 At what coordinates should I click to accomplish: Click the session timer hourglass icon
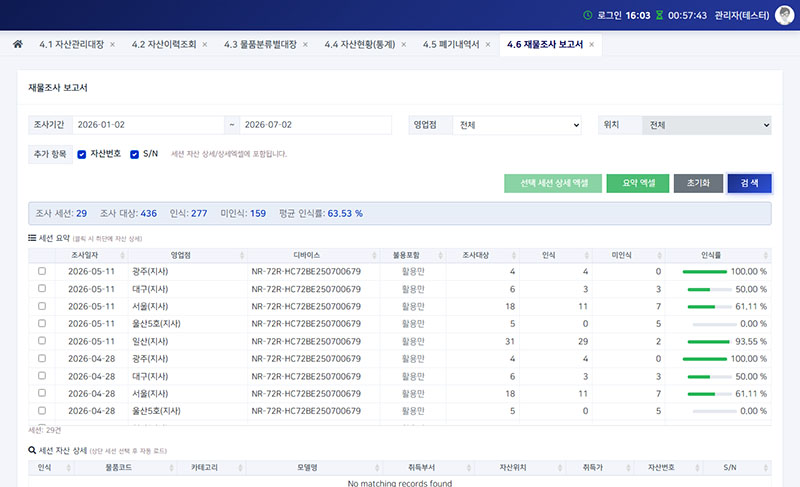point(659,15)
